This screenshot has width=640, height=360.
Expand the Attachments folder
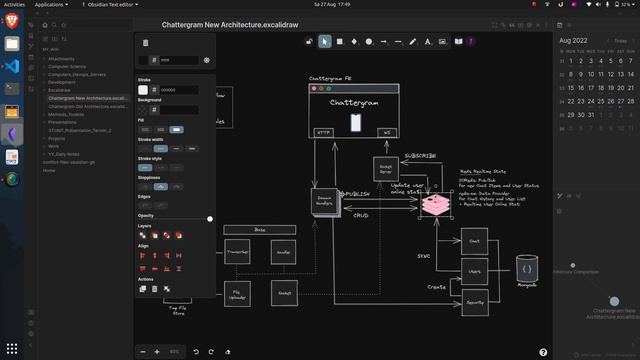point(61,59)
